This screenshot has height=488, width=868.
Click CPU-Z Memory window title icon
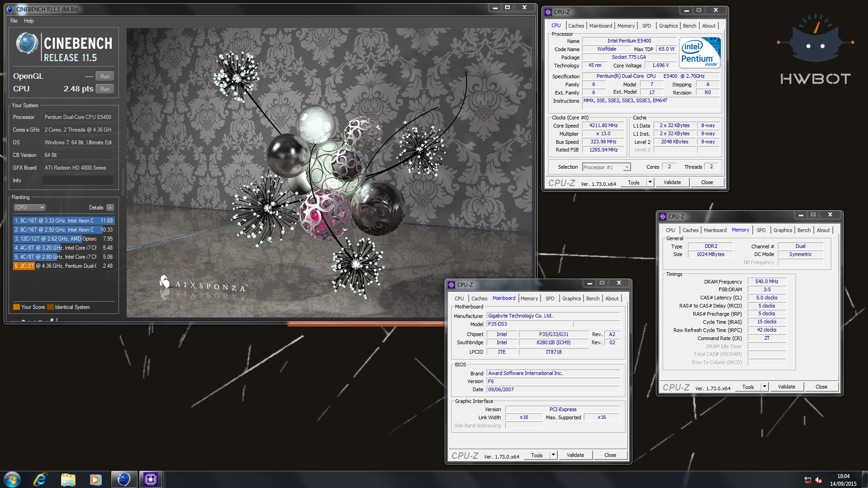[663, 217]
